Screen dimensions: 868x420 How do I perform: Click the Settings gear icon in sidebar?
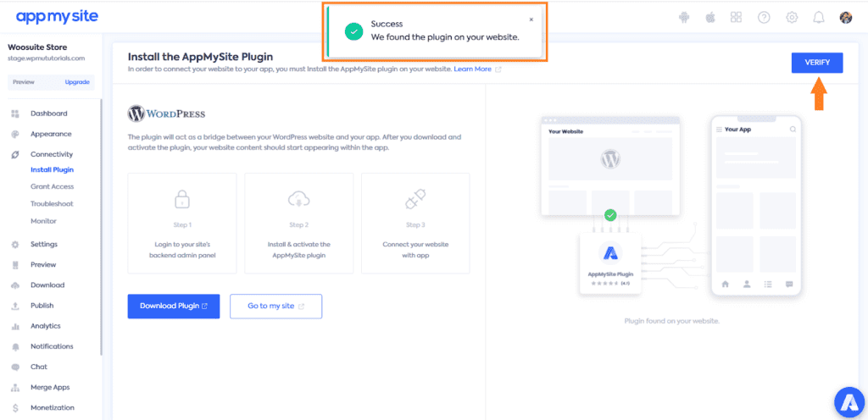pos(15,244)
